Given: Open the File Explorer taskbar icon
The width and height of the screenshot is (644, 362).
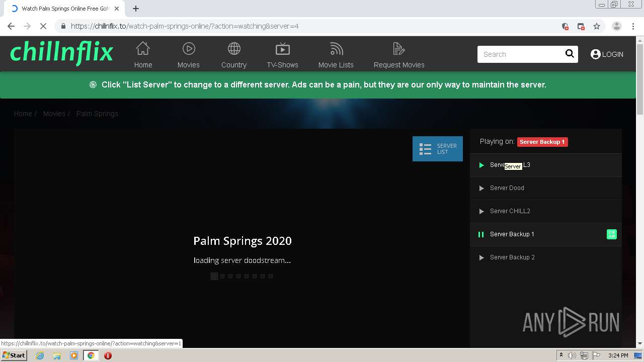Looking at the screenshot, I should 57,355.
